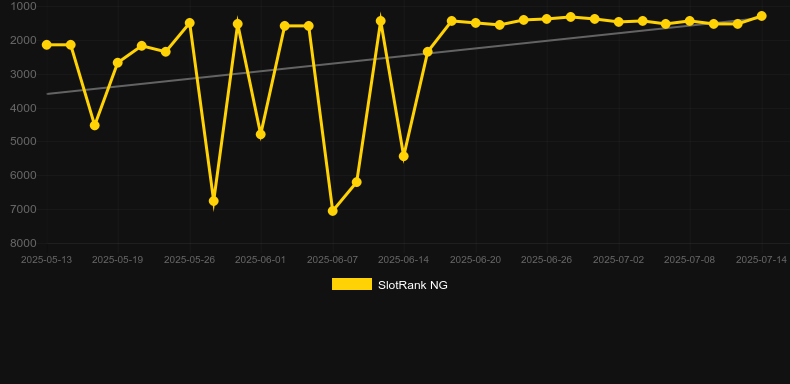Click the 2025-06-14 x-axis label

(404, 260)
